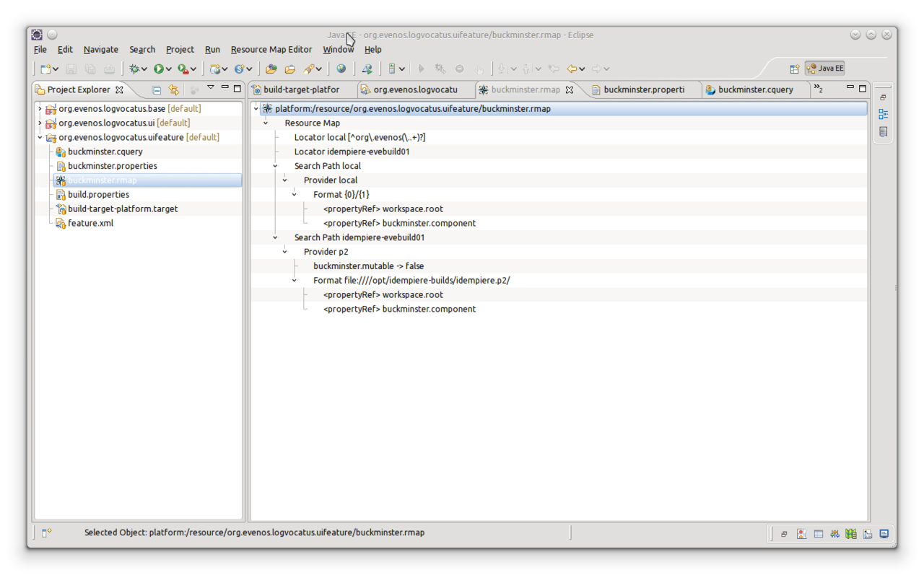Collapse the Search Path local node
The image size is (924, 575).
pyautogui.click(x=275, y=166)
